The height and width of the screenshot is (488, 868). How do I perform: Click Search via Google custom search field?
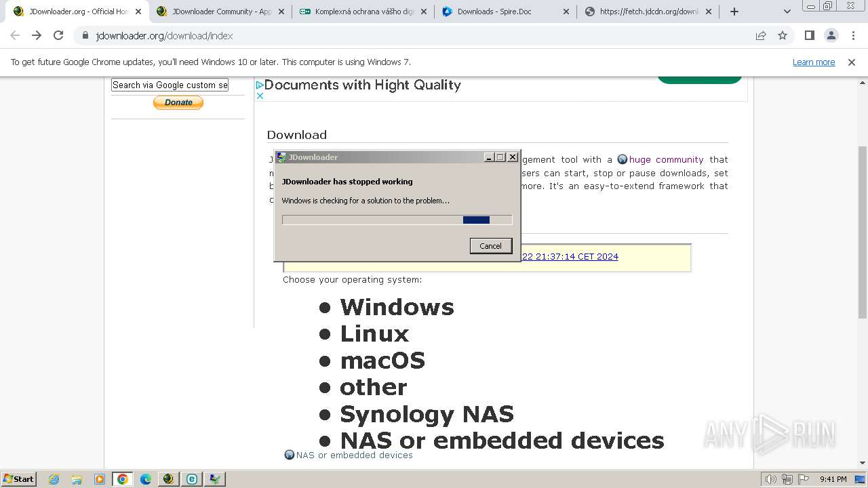coord(170,85)
